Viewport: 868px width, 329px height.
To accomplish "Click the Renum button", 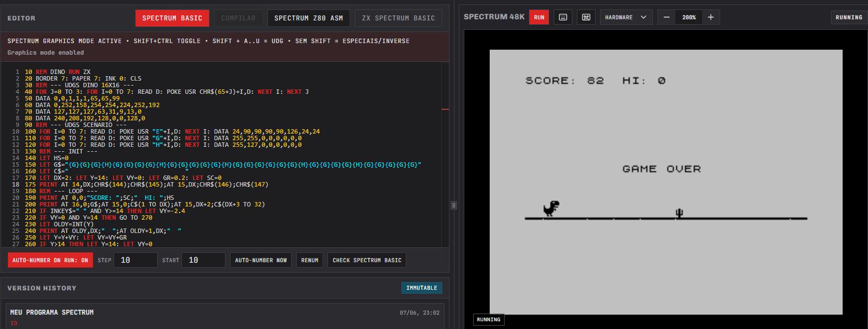I will [x=309, y=260].
